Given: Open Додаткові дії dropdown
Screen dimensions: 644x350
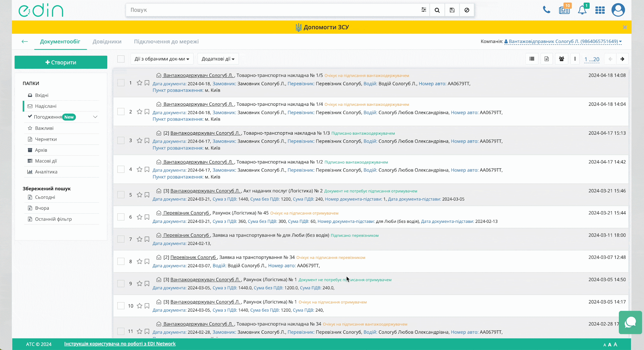Looking at the screenshot, I should click(x=218, y=59).
